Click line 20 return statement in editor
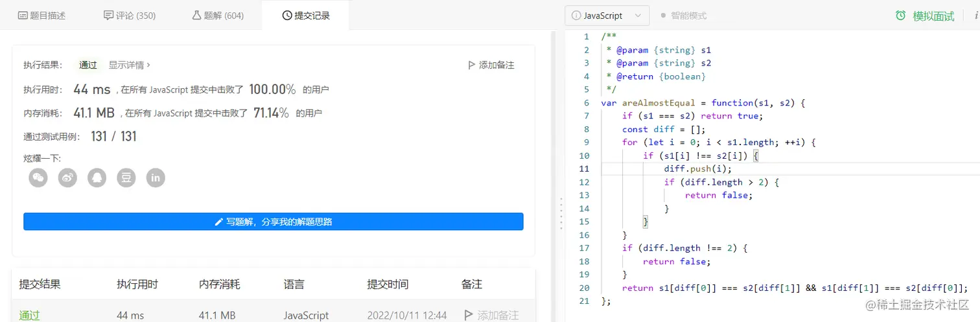 click(795, 288)
